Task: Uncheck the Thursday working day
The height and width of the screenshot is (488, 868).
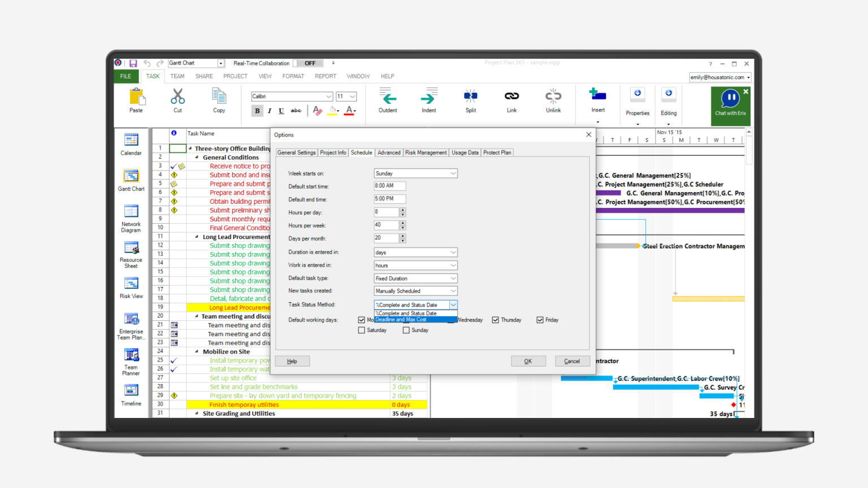Action: (496, 319)
